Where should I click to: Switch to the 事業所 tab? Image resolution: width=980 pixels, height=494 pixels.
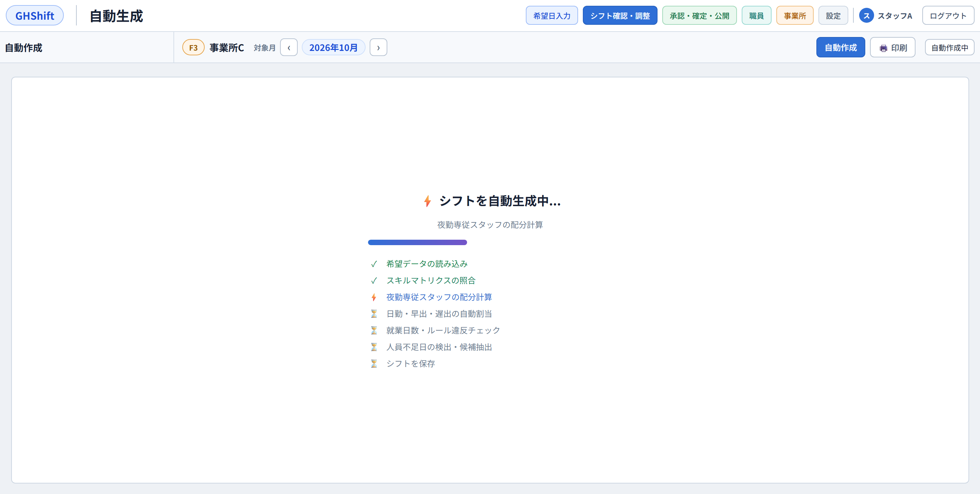pyautogui.click(x=795, y=16)
